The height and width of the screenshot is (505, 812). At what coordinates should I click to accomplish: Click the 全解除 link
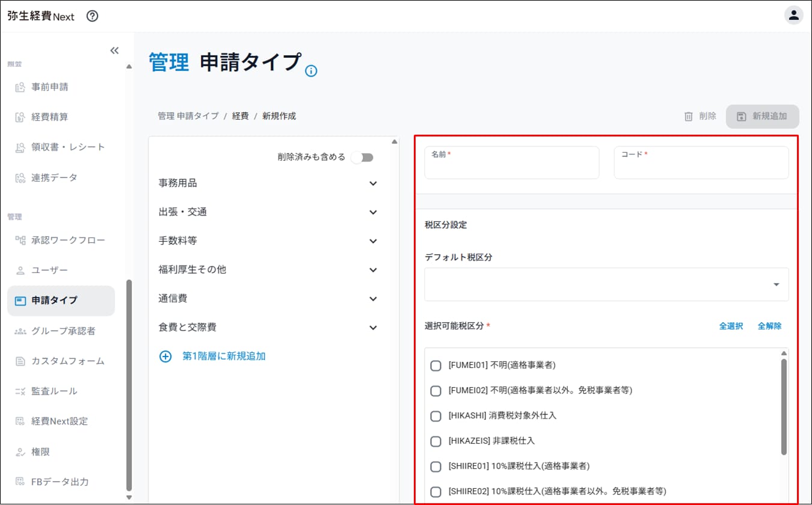pos(769,326)
